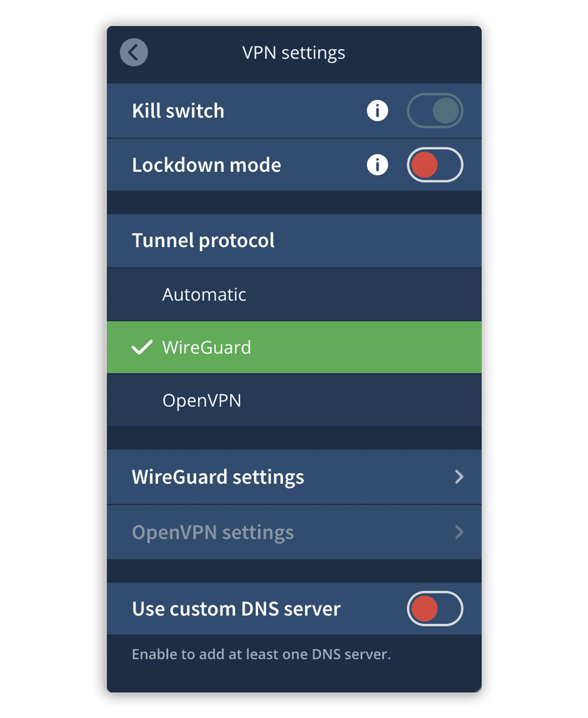Click the Kill switch label

pyautogui.click(x=178, y=111)
